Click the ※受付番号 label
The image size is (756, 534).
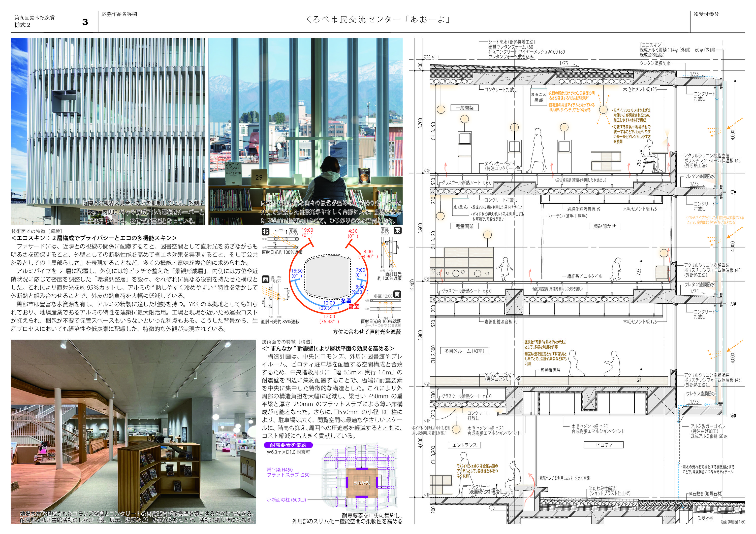pyautogui.click(x=706, y=14)
